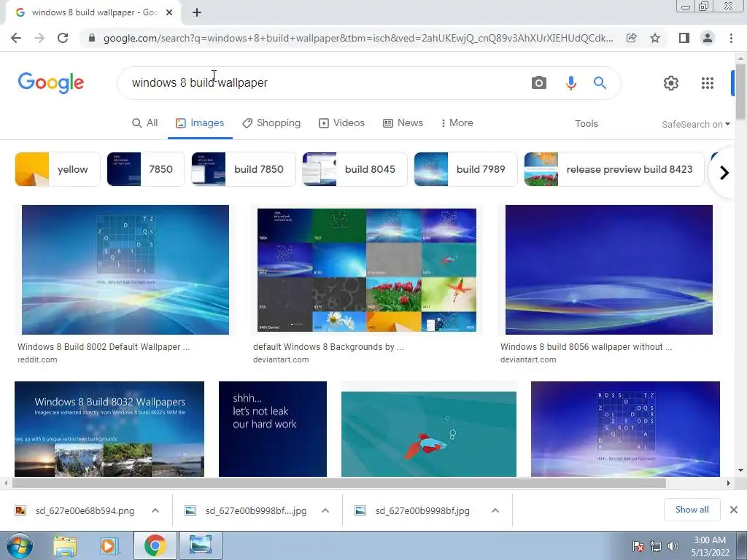The image size is (747, 560).
Task: Bookmark this page with the star
Action: point(656,38)
